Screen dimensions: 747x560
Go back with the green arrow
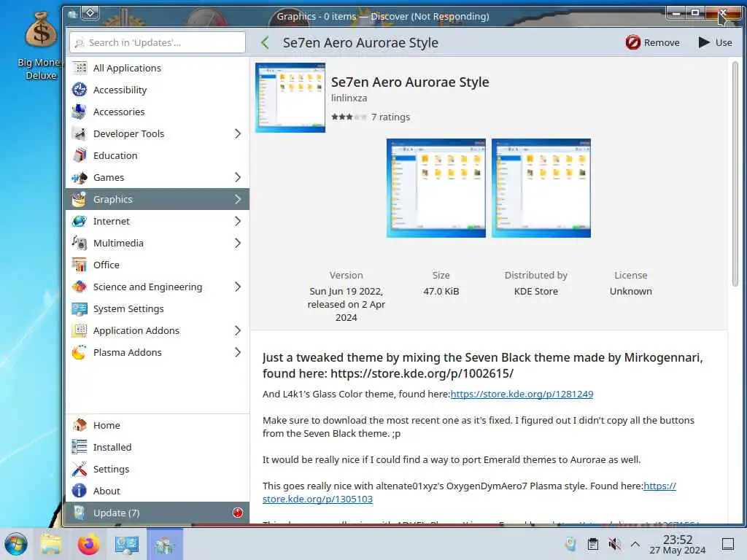click(265, 43)
